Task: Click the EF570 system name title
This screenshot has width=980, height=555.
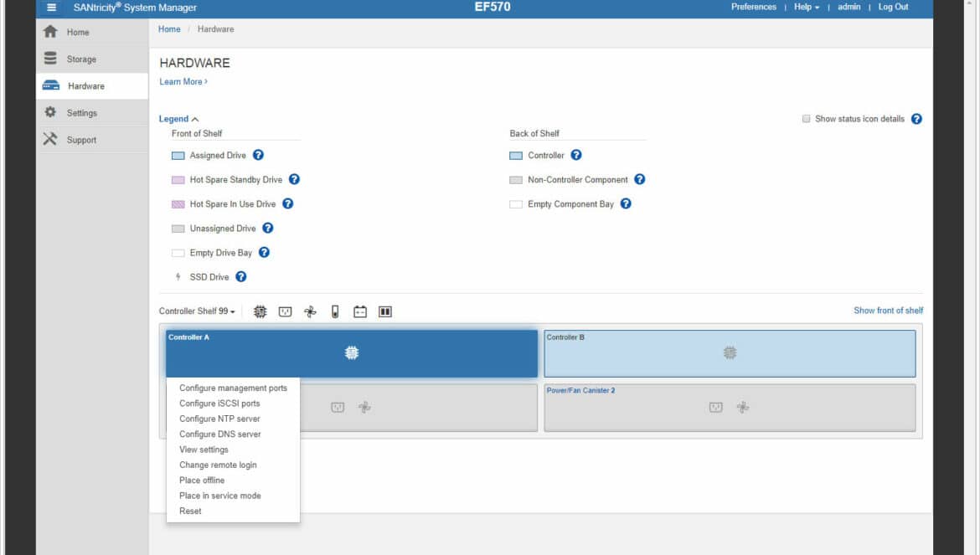Action: coord(493,7)
